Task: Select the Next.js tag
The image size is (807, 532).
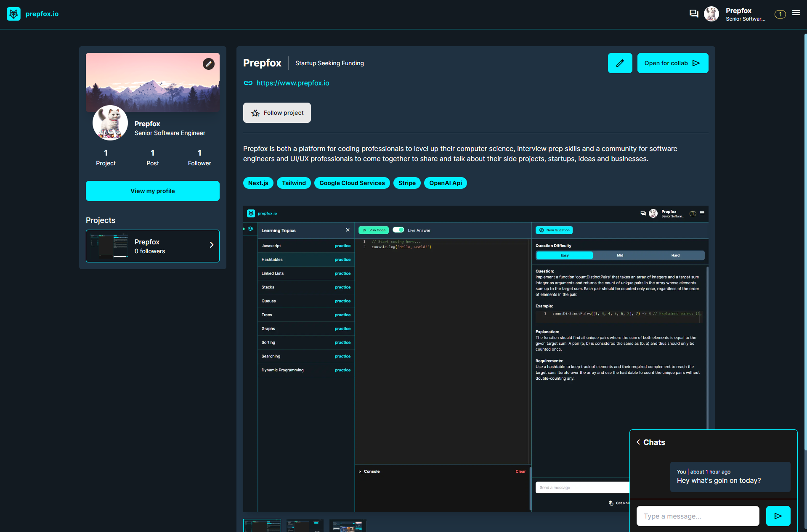Action: click(x=258, y=183)
